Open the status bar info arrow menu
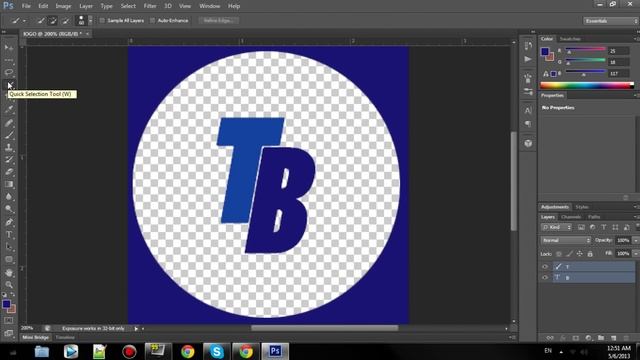Viewport: 640px width, 360px height. 136,329
